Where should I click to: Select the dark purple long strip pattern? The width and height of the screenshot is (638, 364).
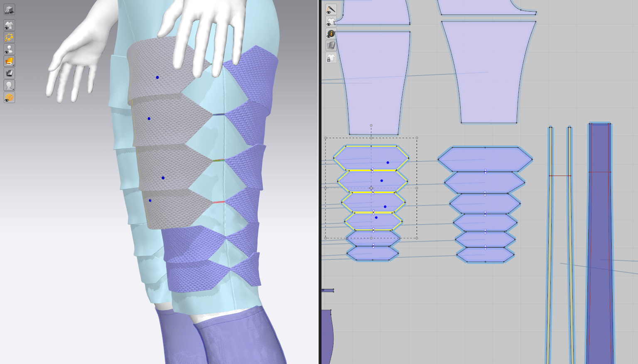click(600, 249)
